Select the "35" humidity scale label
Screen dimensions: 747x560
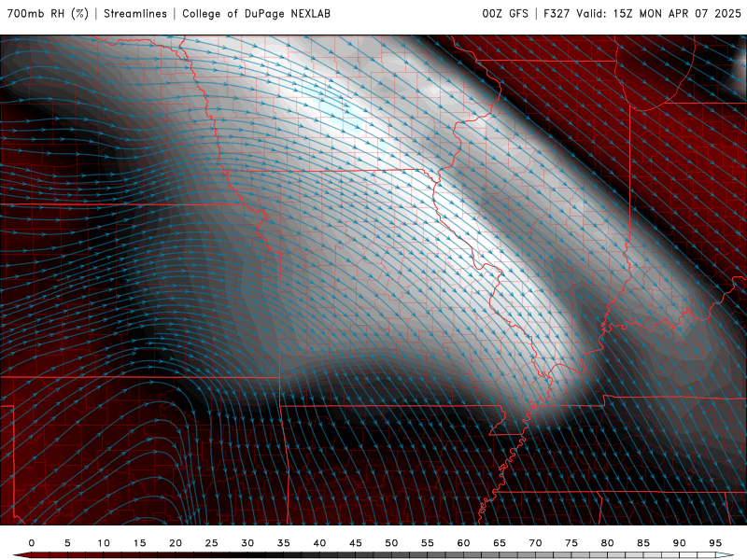click(284, 543)
